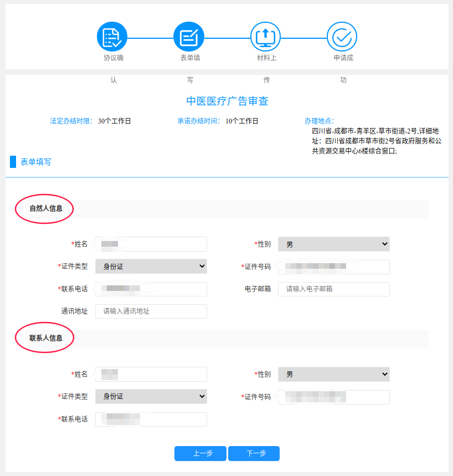This screenshot has width=453, height=476.
Task: Focus the 电子邮箱 input field
Action: pyautogui.click(x=333, y=289)
